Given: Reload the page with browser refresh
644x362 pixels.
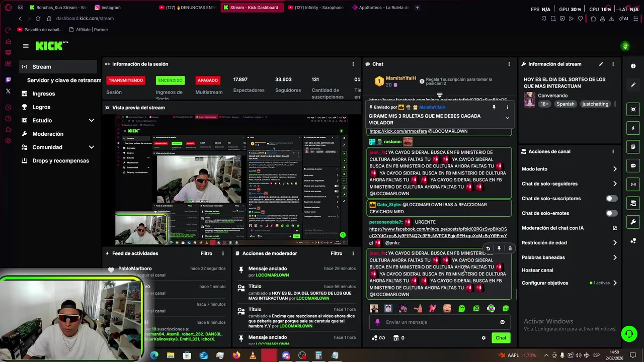Looking at the screenshot, I should (x=38, y=19).
